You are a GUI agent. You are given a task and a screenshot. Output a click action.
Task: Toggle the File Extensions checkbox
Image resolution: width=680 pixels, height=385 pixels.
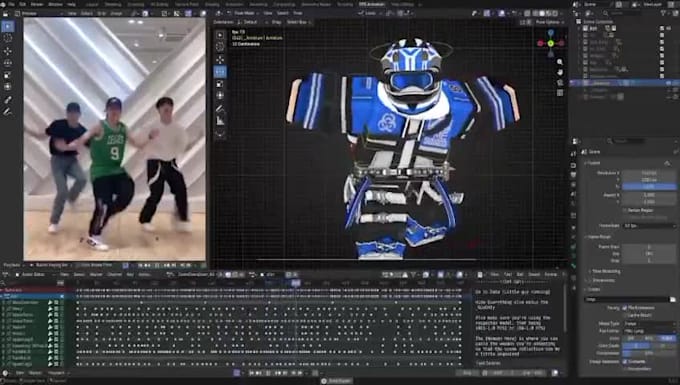625,308
